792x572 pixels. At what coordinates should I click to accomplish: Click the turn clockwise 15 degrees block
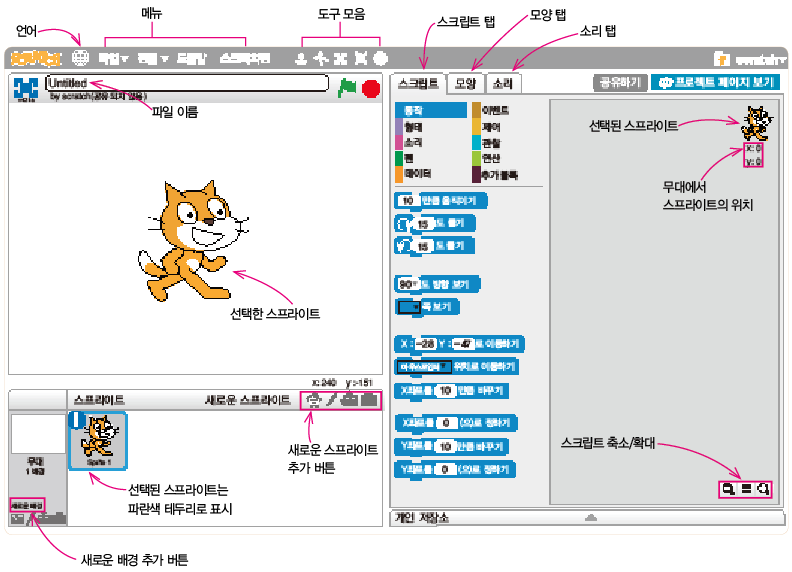coord(434,223)
